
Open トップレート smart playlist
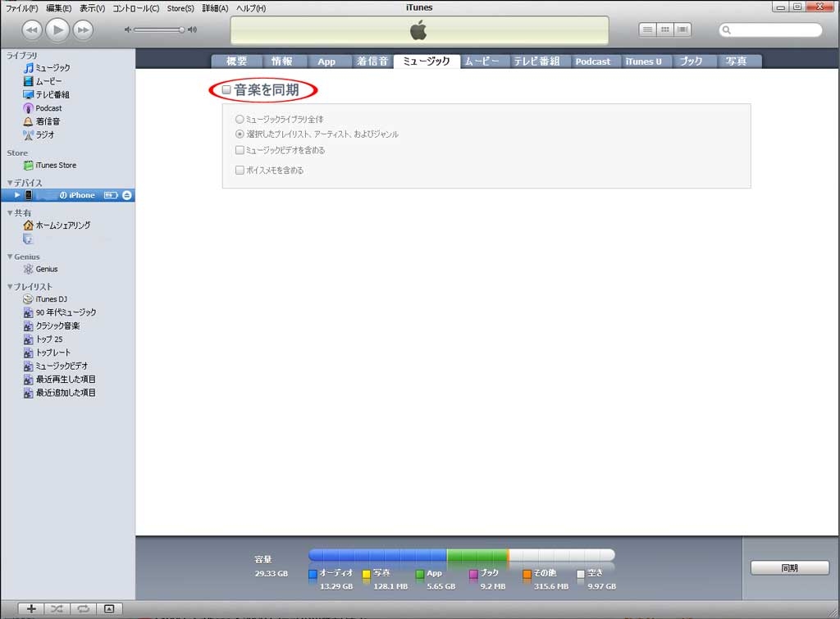point(47,353)
